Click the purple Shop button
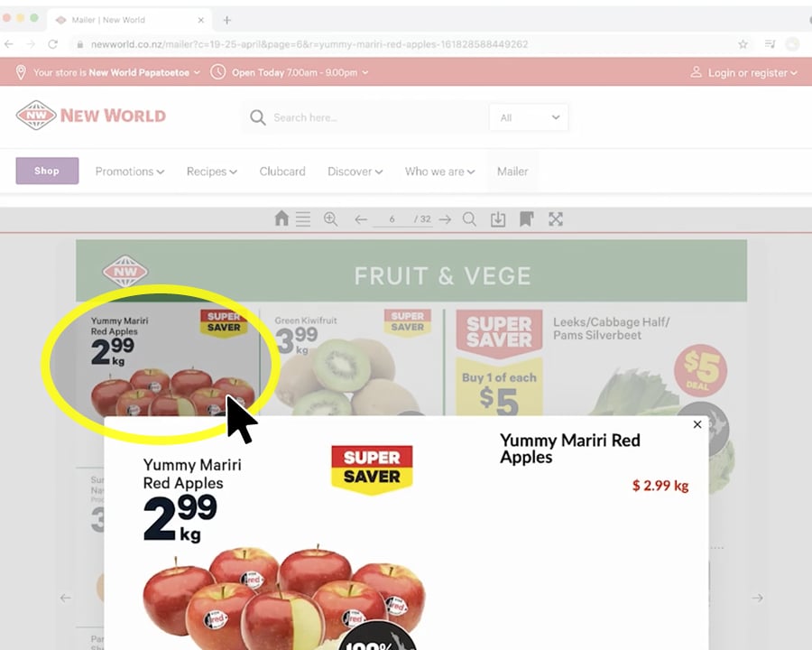812x650 pixels. pos(47,171)
